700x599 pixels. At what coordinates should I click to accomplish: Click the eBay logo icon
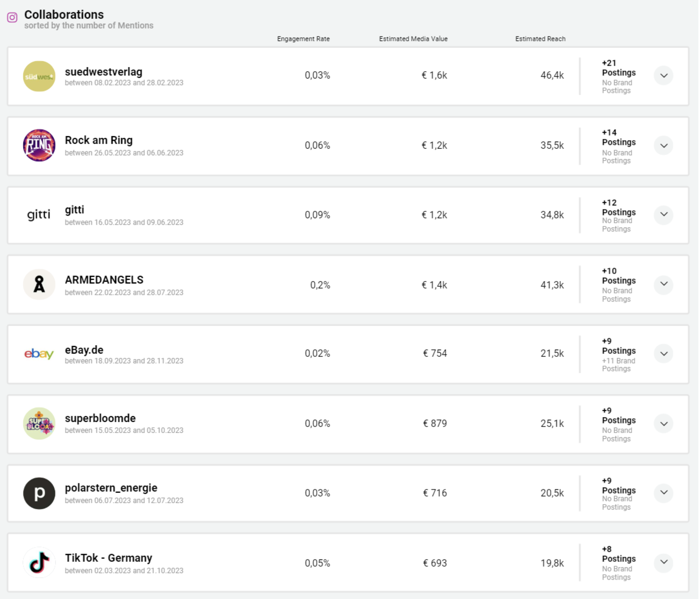click(39, 354)
